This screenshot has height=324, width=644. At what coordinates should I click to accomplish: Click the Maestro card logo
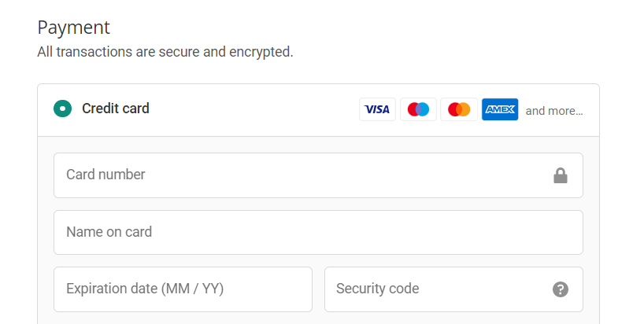[x=418, y=109]
